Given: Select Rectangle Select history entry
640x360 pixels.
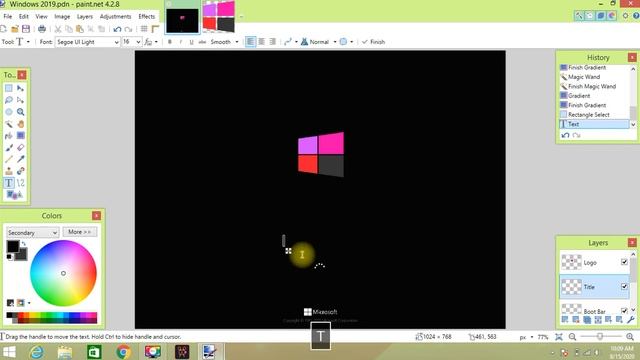Looking at the screenshot, I should 594,115.
